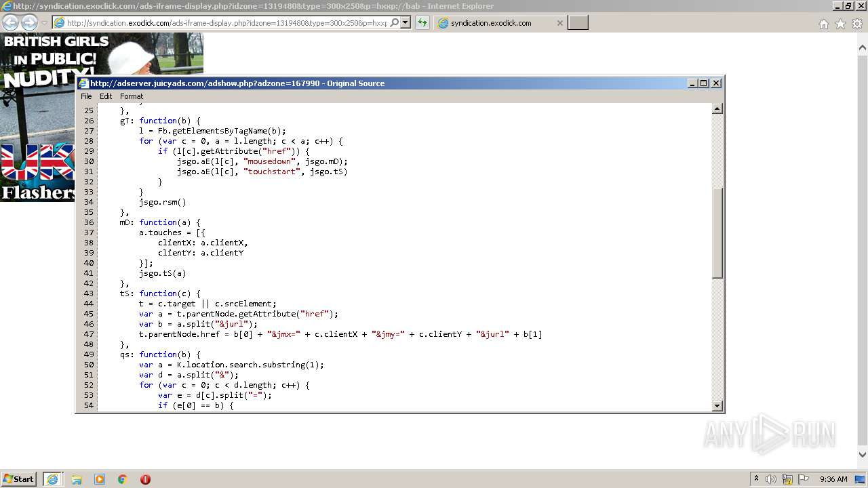Click the refresh page icon
This screenshot has width=868, height=488.
click(x=422, y=22)
